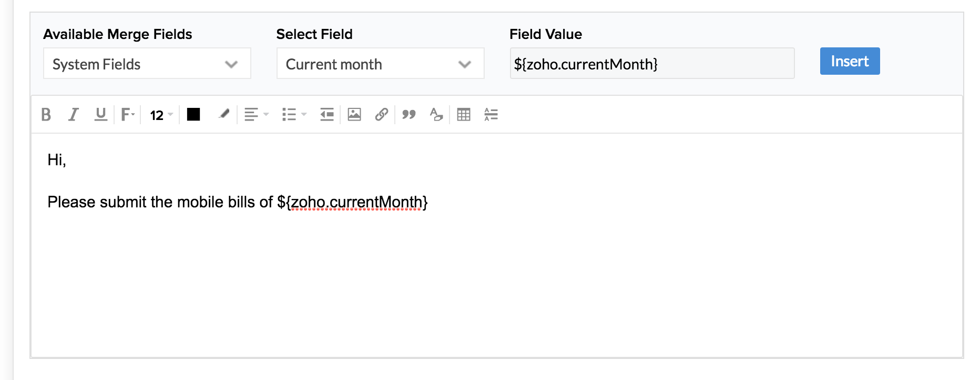The width and height of the screenshot is (980, 380).
Task: Open the text alignment options
Action: click(256, 114)
